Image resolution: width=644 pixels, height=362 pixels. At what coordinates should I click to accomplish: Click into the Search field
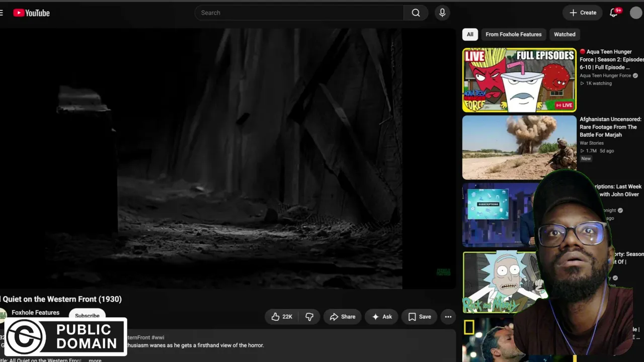299,13
